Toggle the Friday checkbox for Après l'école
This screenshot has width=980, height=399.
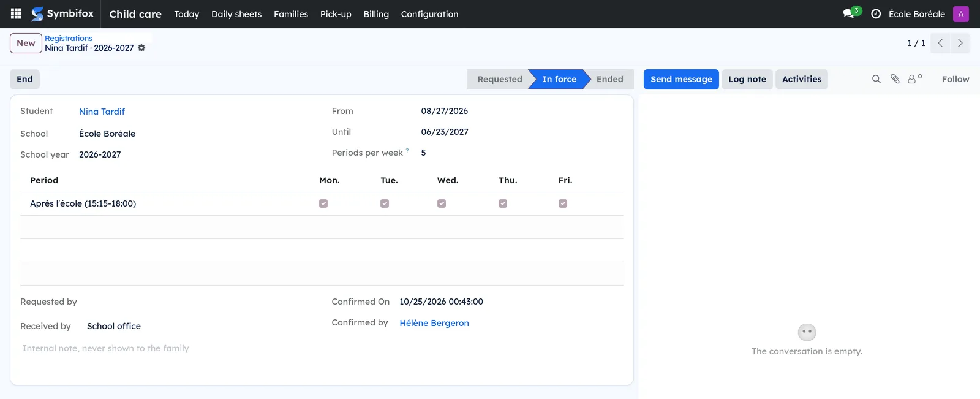point(563,203)
